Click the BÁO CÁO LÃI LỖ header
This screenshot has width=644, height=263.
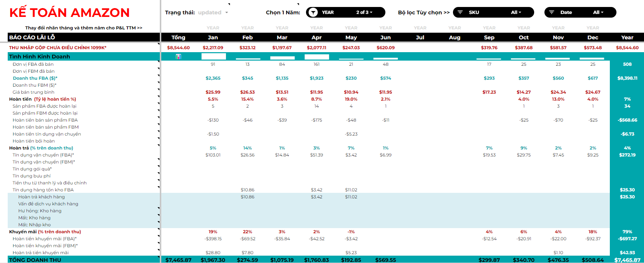32,37
